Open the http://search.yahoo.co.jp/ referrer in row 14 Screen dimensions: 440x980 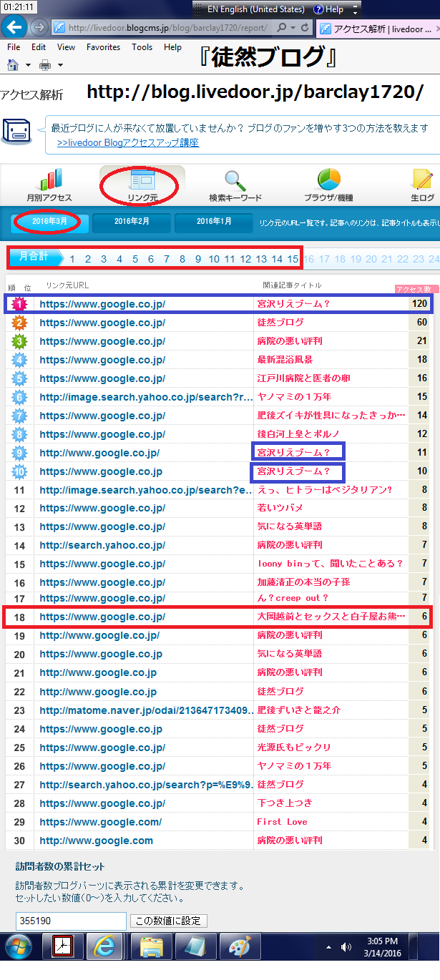click(102, 545)
